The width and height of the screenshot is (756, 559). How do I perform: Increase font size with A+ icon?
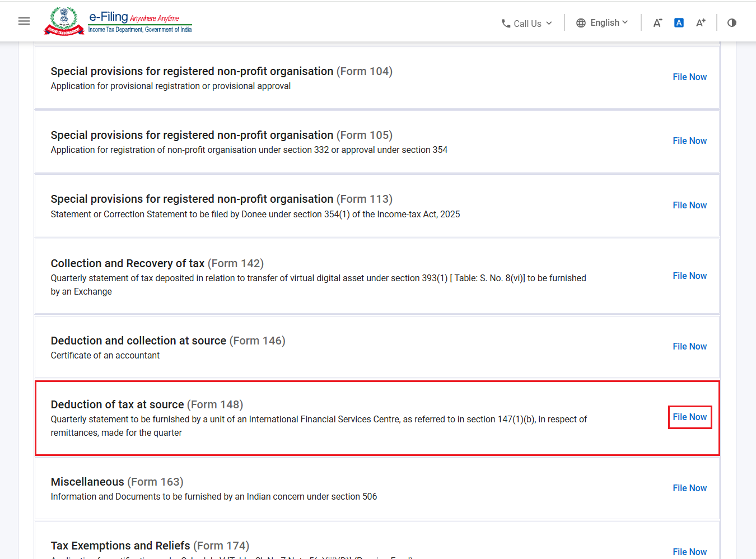(x=701, y=23)
